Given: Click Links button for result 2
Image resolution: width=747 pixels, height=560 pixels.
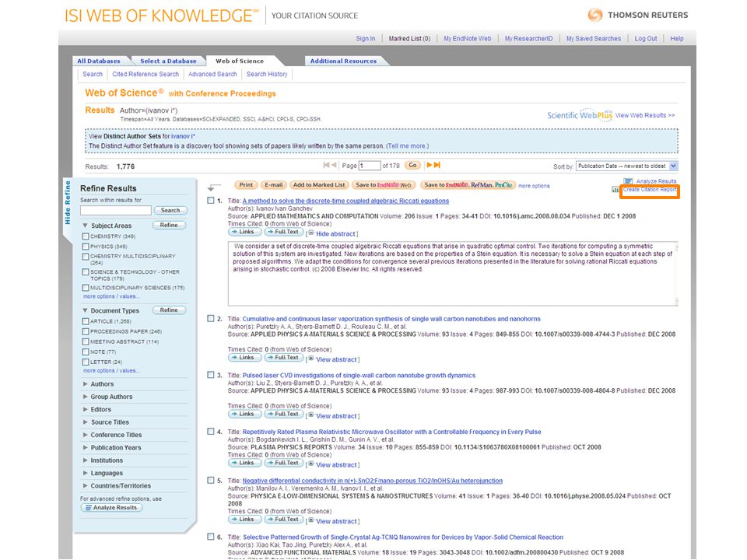Looking at the screenshot, I should [244, 358].
